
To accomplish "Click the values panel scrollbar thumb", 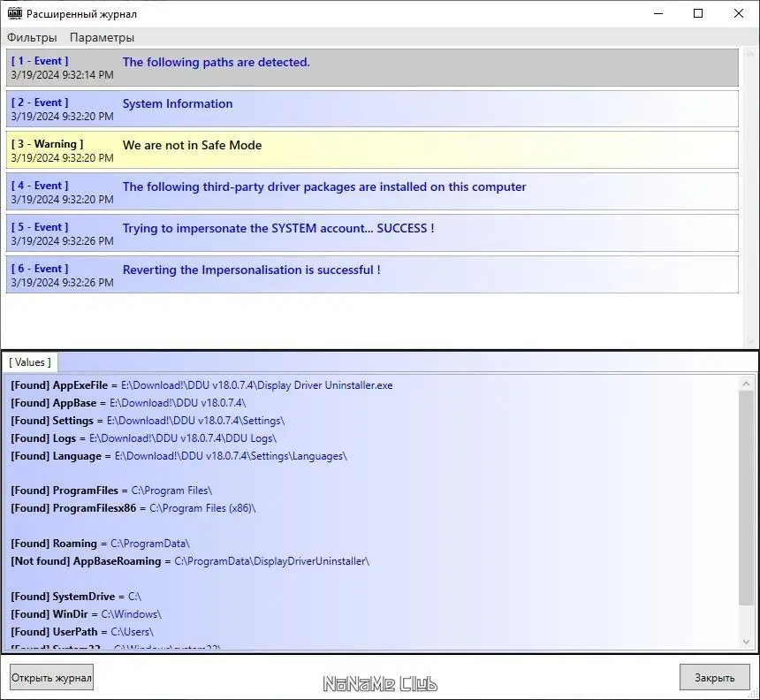I will pyautogui.click(x=746, y=498).
